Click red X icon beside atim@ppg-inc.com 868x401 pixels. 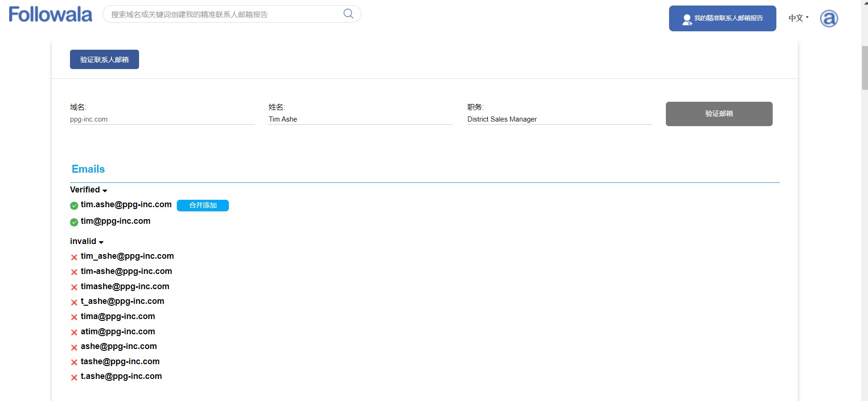(74, 332)
